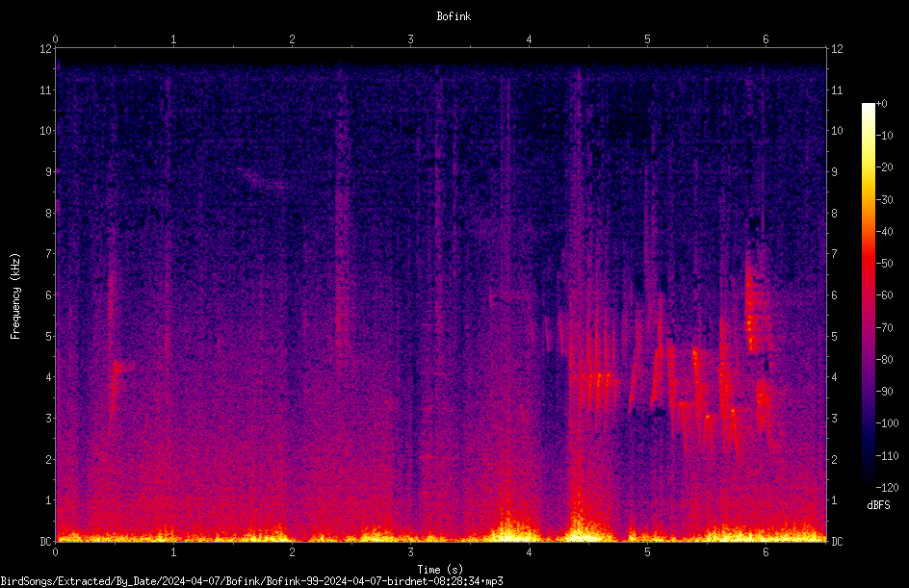Click the DC label on the left axis

coord(46,541)
